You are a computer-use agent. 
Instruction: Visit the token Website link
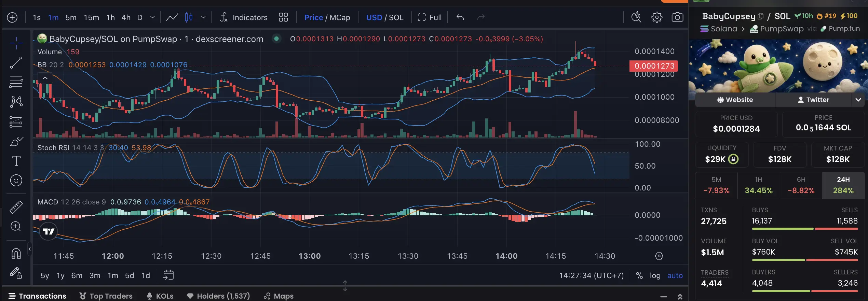click(x=735, y=100)
